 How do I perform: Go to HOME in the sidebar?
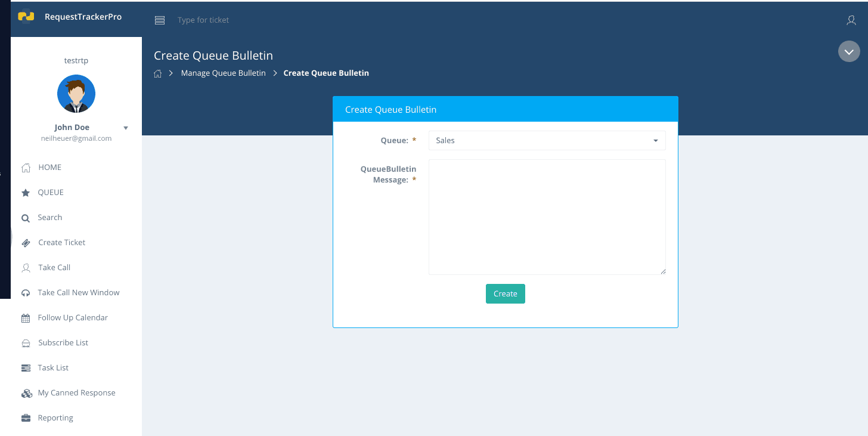coord(51,167)
